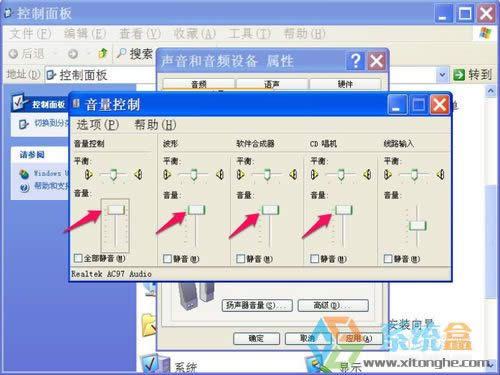Click 搜索 search in Control Panel toolbar
500x375 pixels.
tap(135, 54)
